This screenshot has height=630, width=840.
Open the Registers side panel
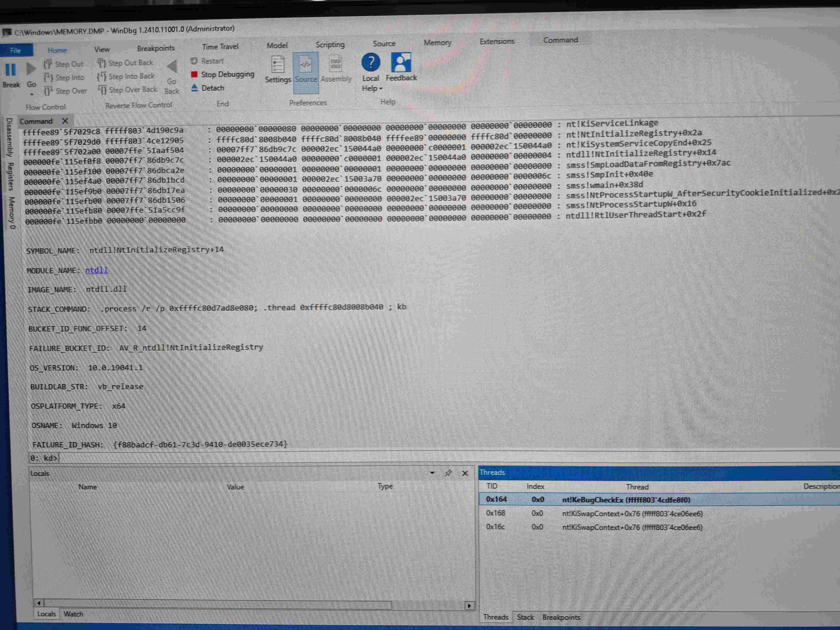(10, 177)
